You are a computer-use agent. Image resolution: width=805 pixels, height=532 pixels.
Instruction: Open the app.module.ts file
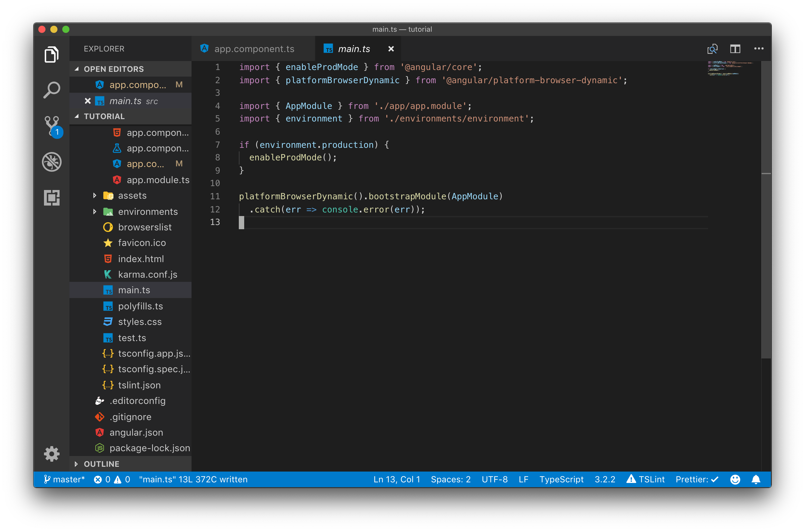pyautogui.click(x=130, y=180)
